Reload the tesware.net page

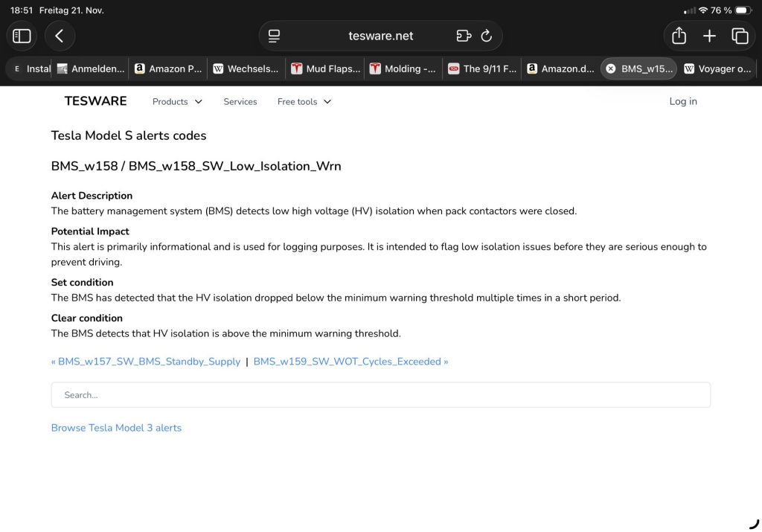[x=487, y=36]
